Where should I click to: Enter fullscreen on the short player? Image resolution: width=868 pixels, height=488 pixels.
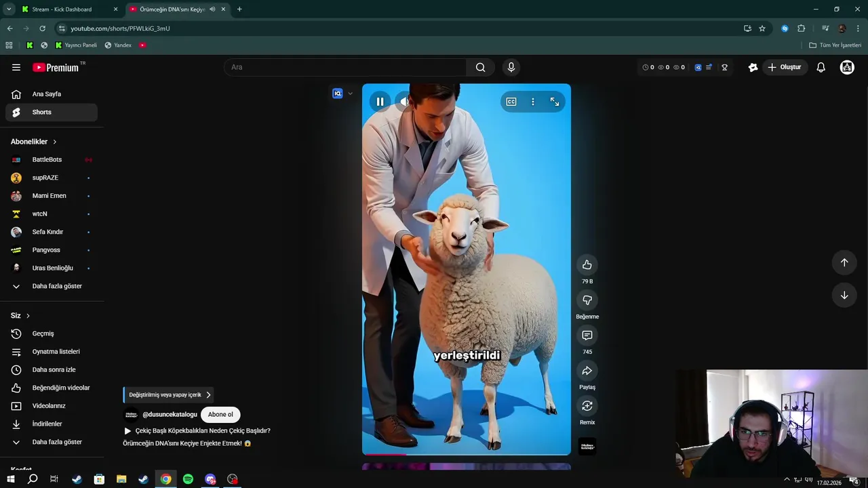point(555,102)
